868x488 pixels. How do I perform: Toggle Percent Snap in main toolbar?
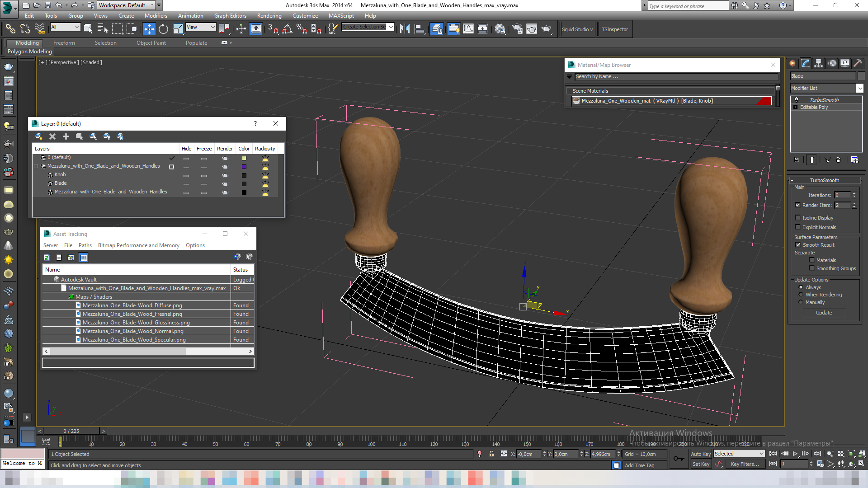point(302,29)
